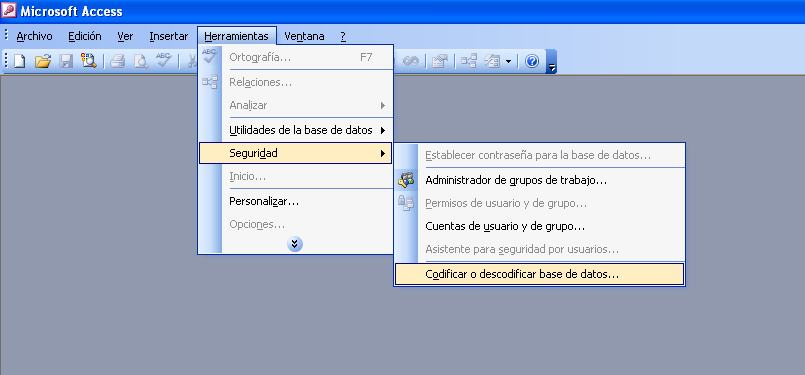
Task: Click the Print toolbar icon
Action: pyautogui.click(x=118, y=62)
